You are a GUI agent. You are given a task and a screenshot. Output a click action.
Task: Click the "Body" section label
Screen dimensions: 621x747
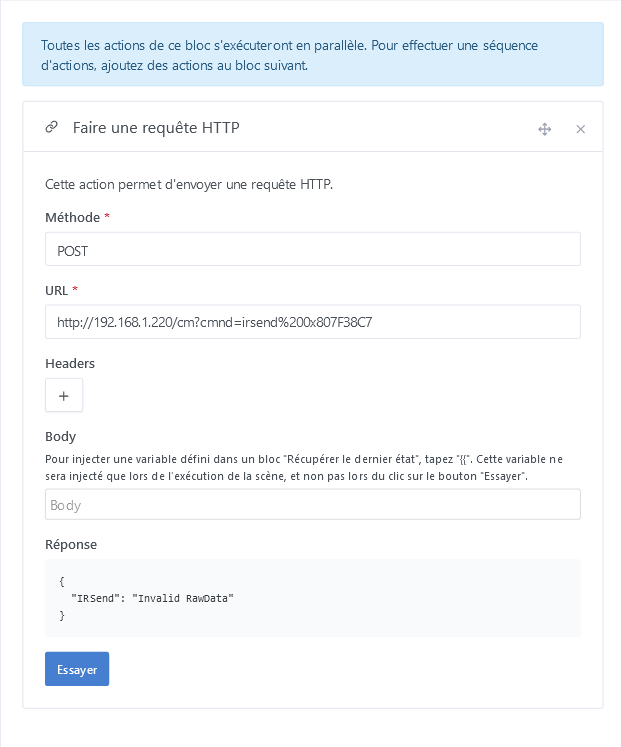61,436
